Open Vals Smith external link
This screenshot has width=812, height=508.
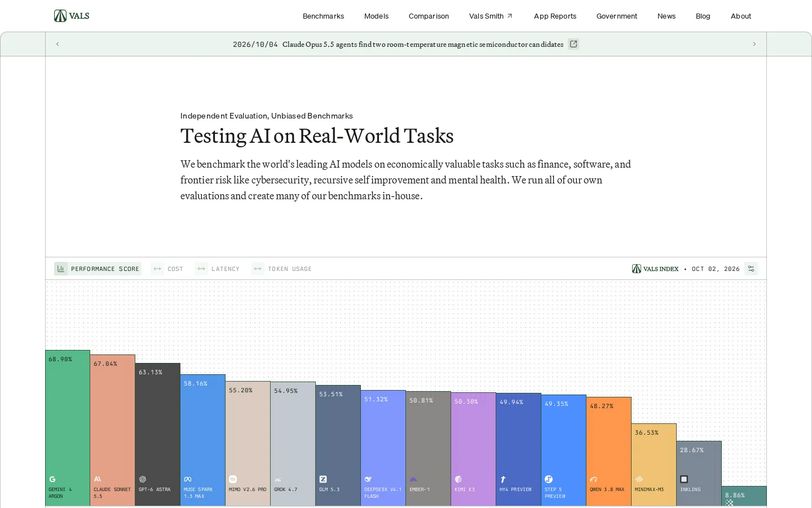(x=491, y=16)
